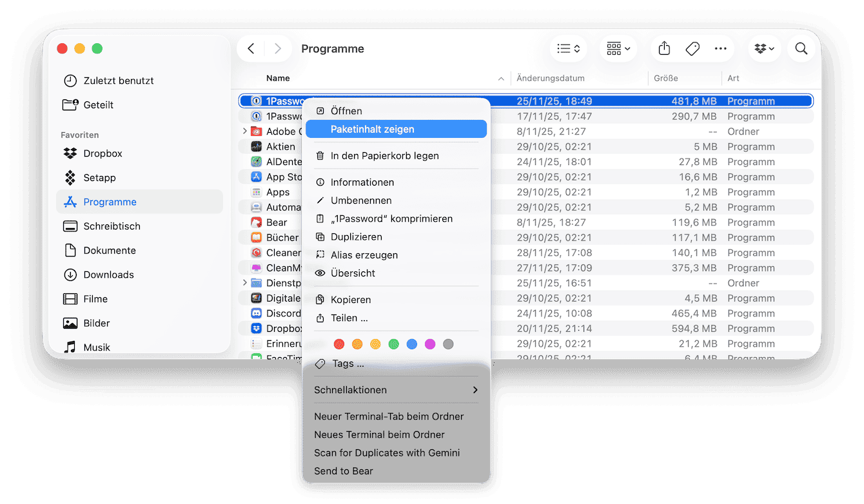Switch view mode with list view button

point(568,49)
